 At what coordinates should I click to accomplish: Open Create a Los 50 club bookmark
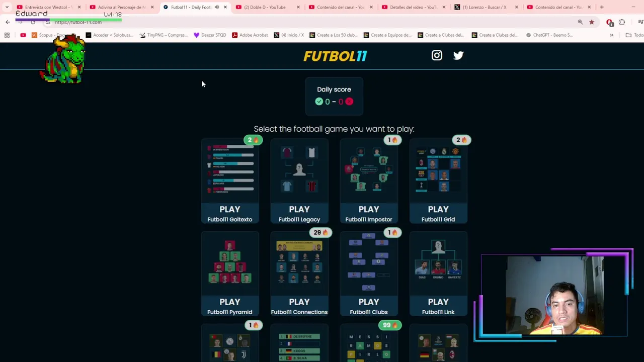[x=334, y=35]
